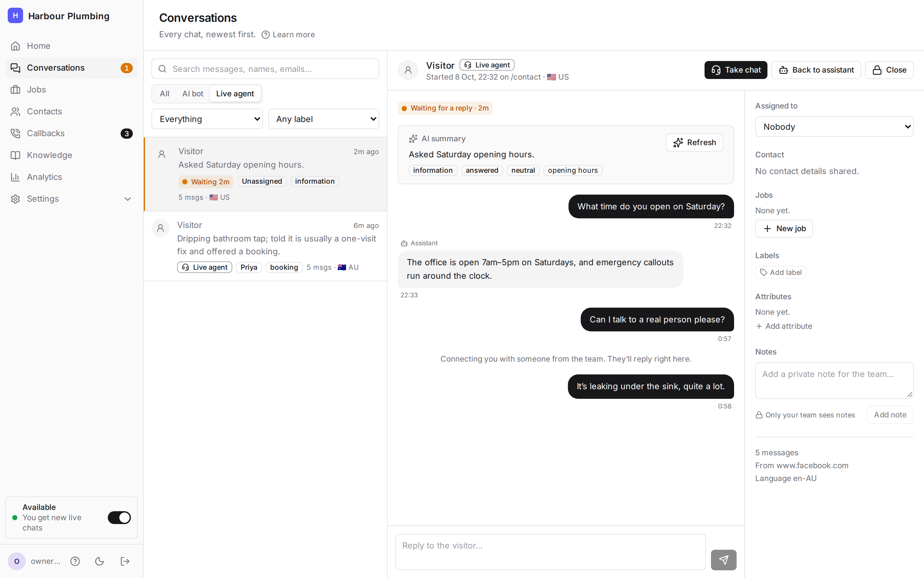
Task: Open the Learn more link
Action: [288, 34]
